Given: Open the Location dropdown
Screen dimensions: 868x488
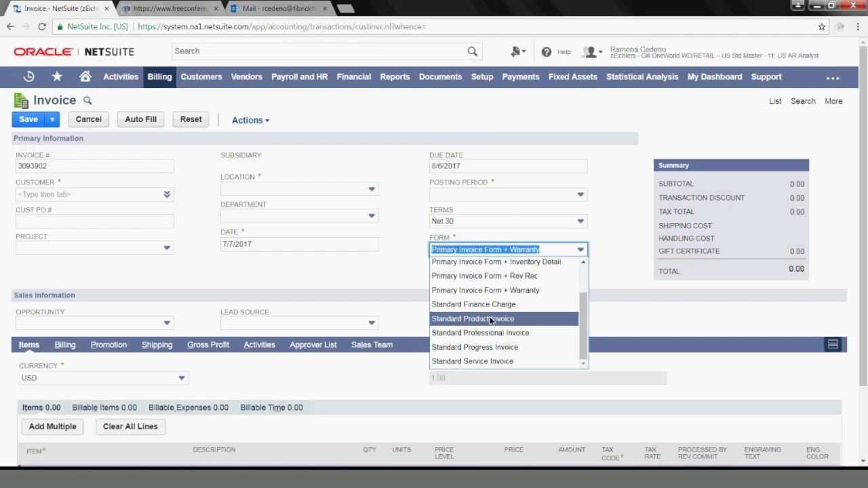Looking at the screenshot, I should point(372,189).
